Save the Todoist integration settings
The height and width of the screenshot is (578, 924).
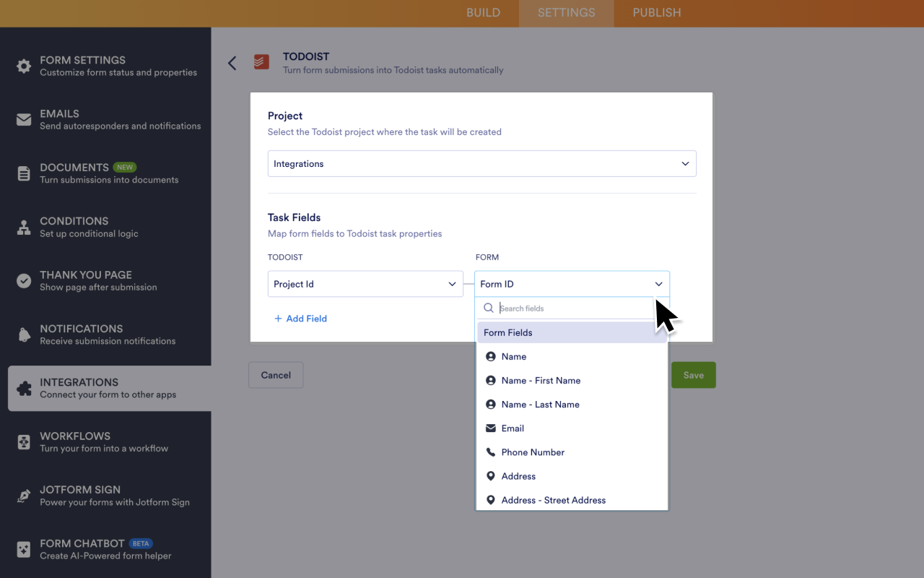tap(693, 375)
